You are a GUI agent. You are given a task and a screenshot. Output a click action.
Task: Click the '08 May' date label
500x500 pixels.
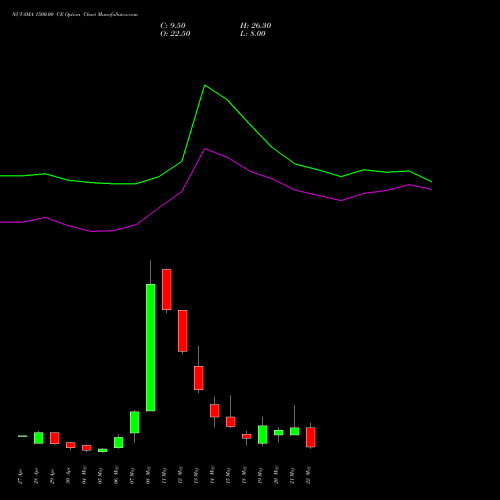[x=148, y=475]
